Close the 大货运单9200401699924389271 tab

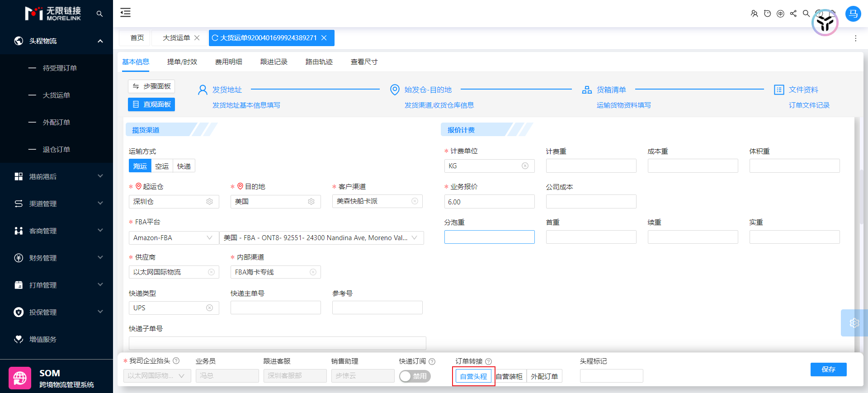coord(324,38)
